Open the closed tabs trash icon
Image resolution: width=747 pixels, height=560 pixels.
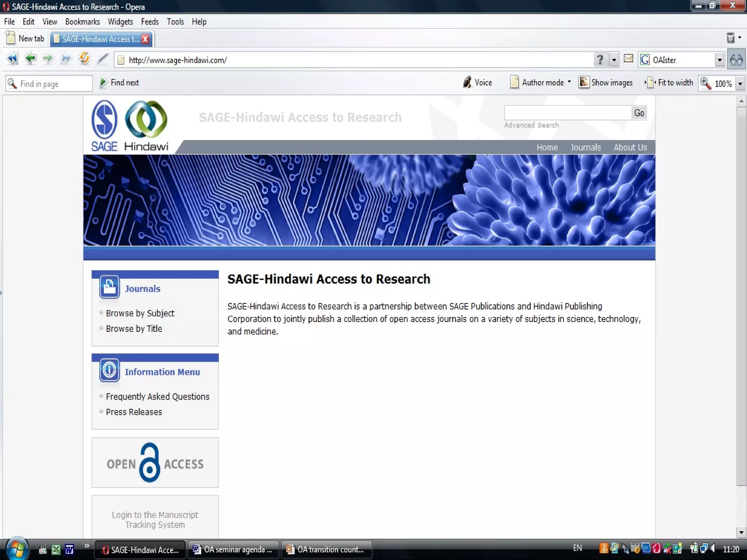point(731,38)
